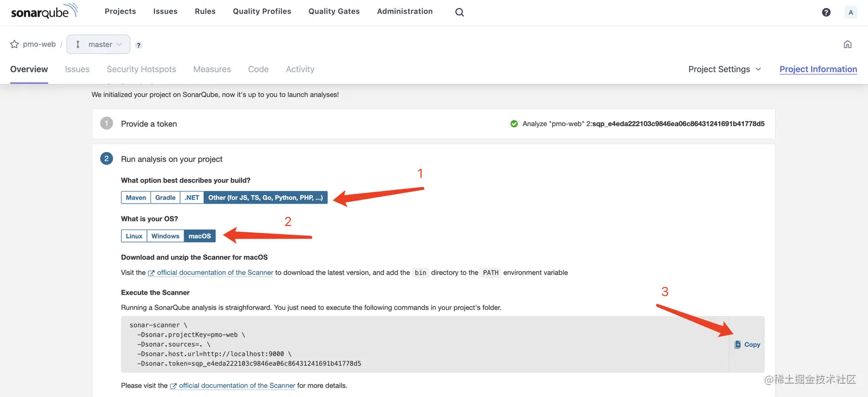
Task: Open Project Information link
Action: 818,69
